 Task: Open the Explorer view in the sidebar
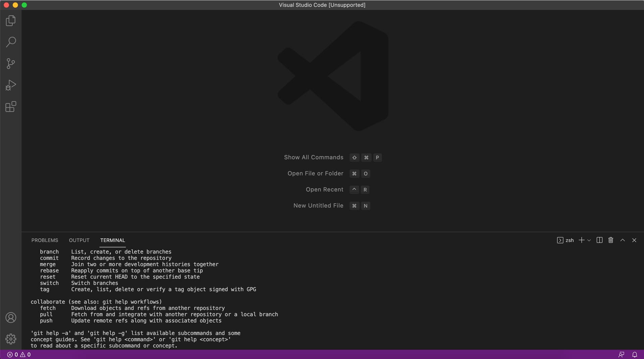[x=10, y=20]
